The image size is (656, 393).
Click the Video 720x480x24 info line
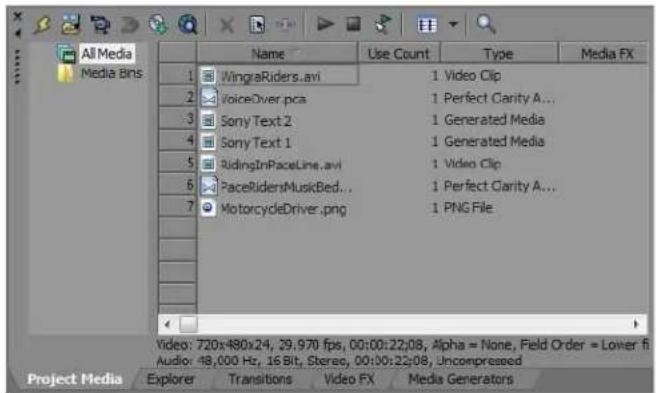tap(402, 345)
